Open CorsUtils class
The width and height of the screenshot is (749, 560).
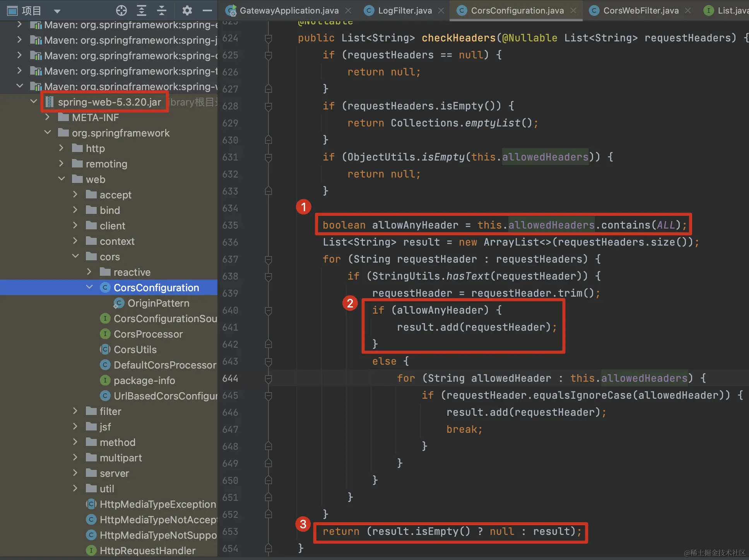coord(135,349)
